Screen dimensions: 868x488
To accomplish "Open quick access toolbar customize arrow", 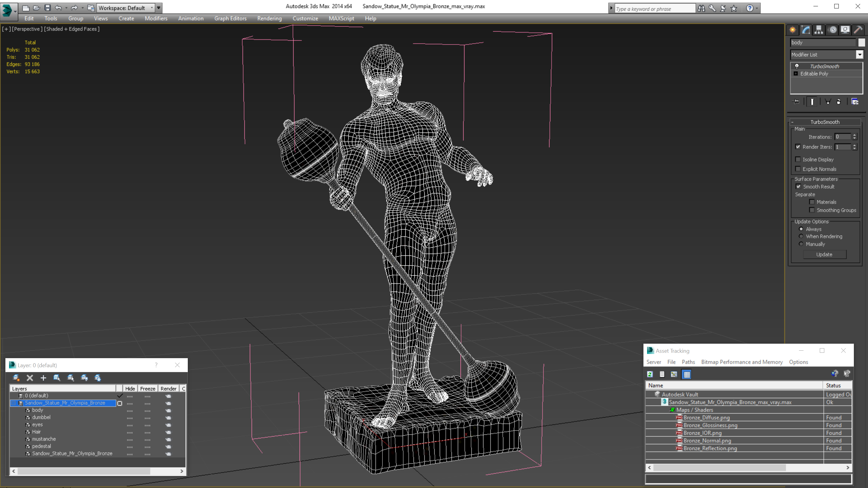I will [x=159, y=8].
